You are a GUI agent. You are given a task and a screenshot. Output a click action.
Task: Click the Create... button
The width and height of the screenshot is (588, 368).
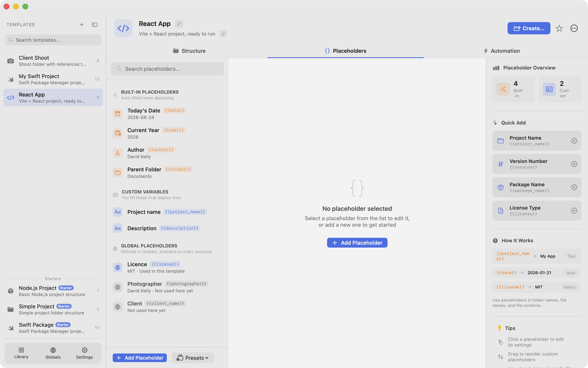pyautogui.click(x=529, y=28)
